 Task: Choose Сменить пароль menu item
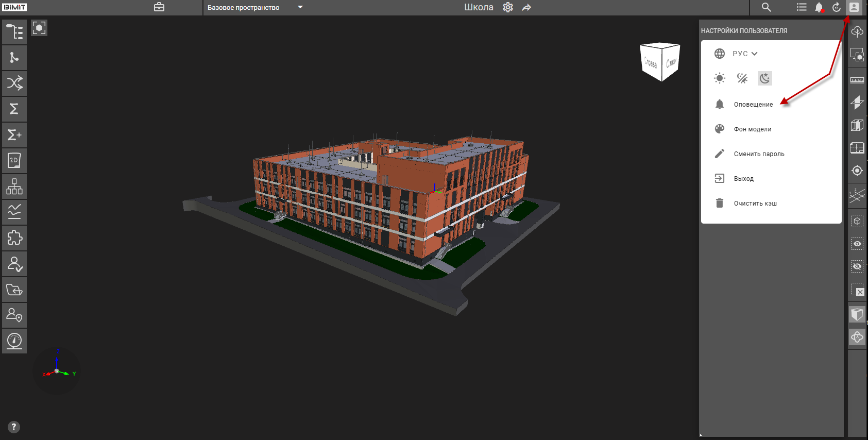tap(759, 154)
